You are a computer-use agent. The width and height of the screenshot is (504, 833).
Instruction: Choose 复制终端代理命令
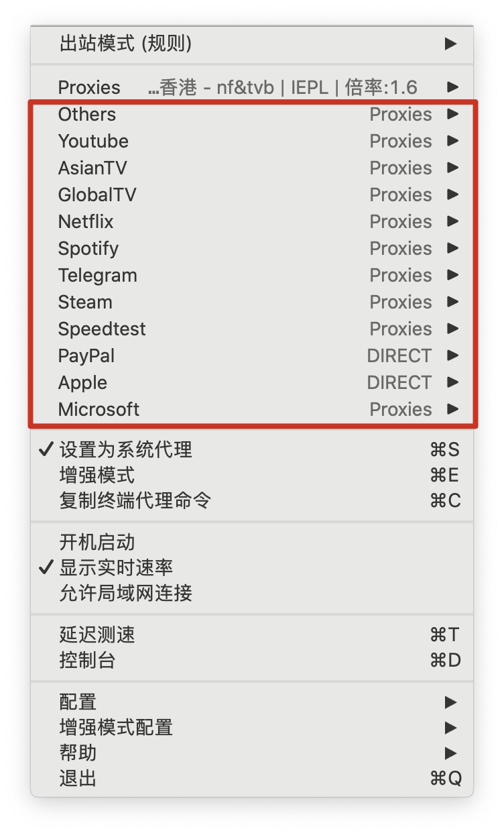[x=135, y=500]
